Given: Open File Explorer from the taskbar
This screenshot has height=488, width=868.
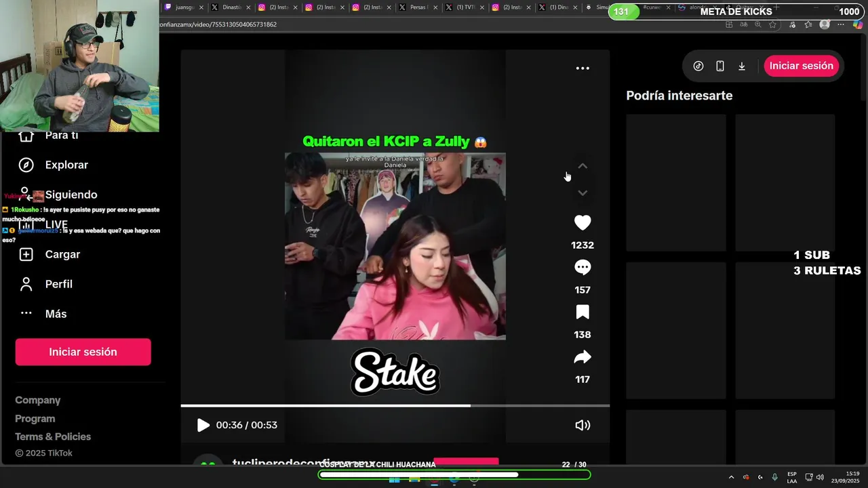Looking at the screenshot, I should (x=414, y=479).
